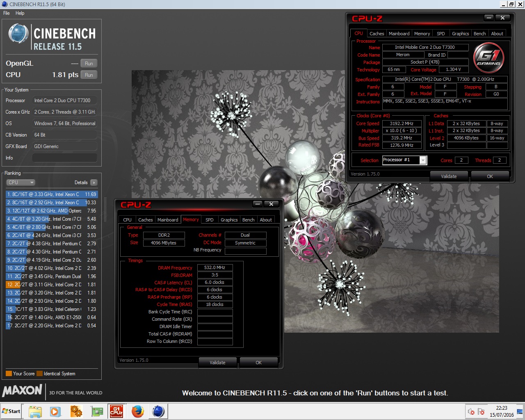Open Firefox from the taskbar

138,411
